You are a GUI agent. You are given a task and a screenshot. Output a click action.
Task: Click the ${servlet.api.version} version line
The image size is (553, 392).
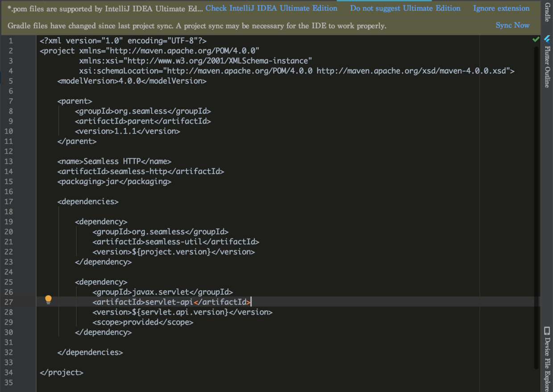pos(182,312)
